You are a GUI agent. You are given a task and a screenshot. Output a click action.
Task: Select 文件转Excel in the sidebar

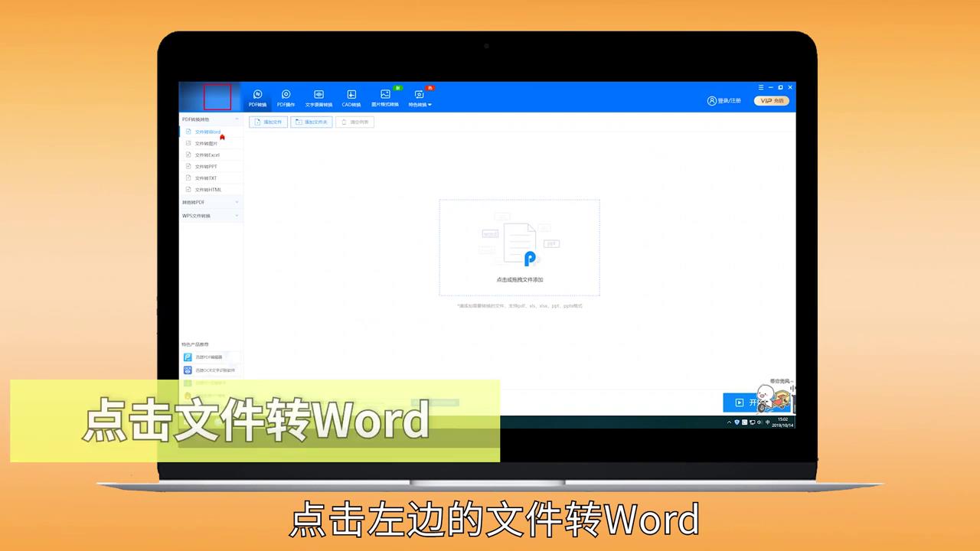coord(211,155)
